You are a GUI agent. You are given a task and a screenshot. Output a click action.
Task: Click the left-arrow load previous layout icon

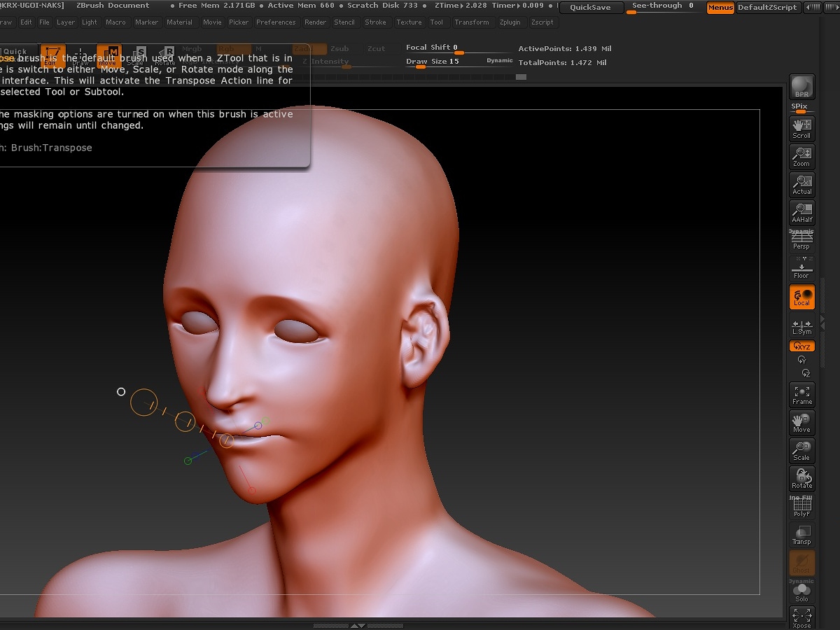[x=813, y=8]
